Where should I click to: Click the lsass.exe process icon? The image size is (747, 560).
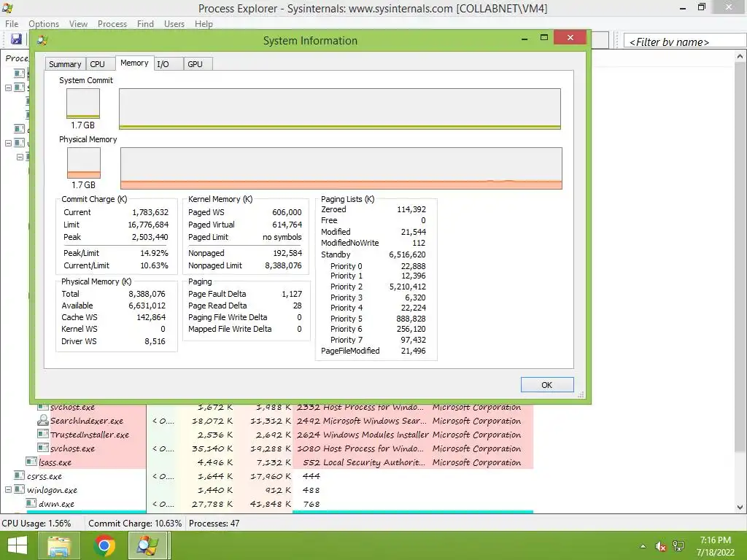tap(31, 462)
